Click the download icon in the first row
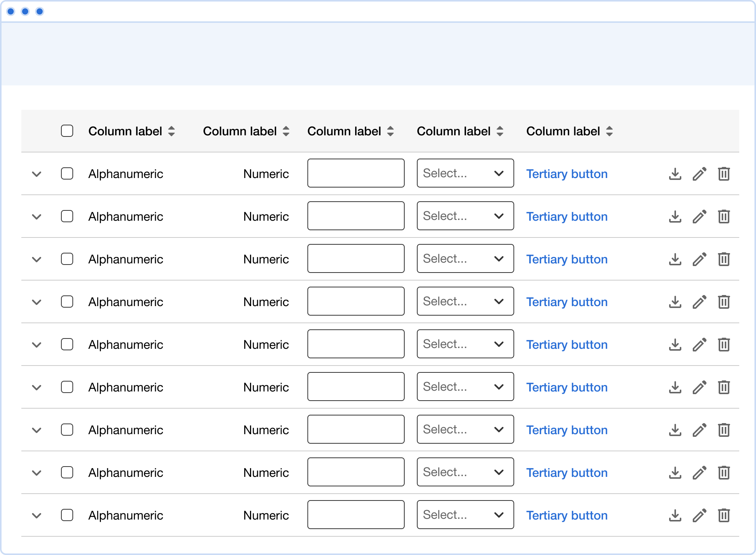Viewport: 756px width, 555px height. (x=675, y=174)
